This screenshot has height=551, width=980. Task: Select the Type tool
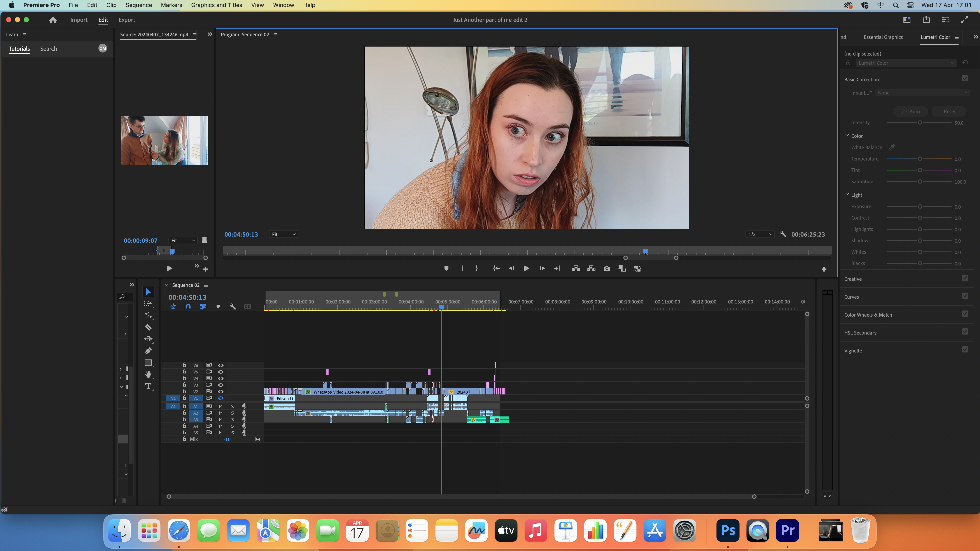[x=148, y=386]
